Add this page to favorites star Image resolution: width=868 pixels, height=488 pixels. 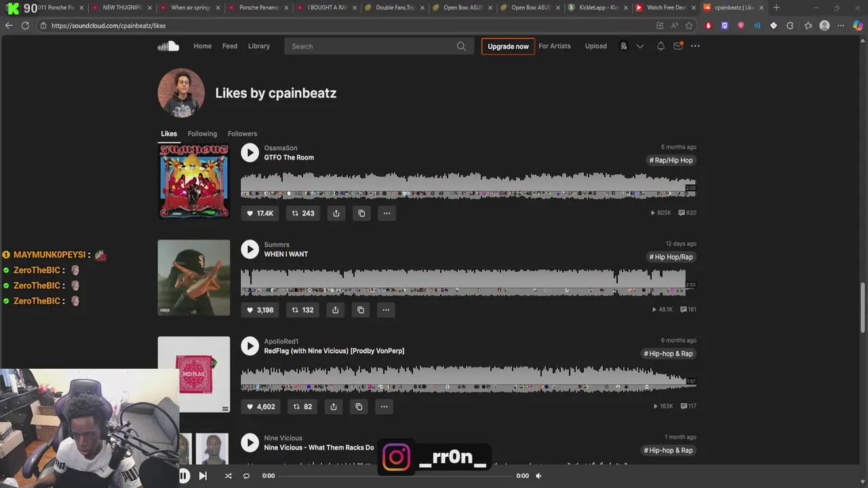point(689,26)
